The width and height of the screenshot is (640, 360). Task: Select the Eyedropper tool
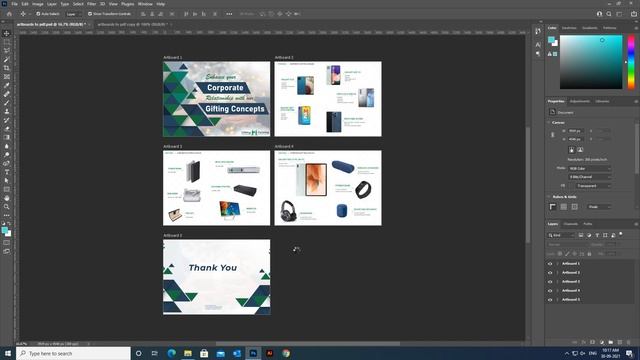(7, 86)
